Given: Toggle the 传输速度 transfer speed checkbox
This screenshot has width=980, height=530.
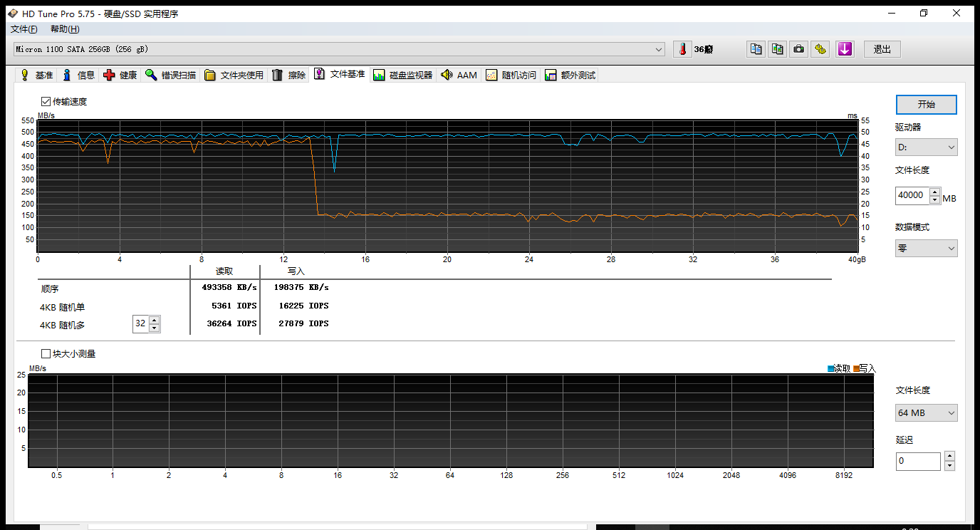Looking at the screenshot, I should coord(46,102).
